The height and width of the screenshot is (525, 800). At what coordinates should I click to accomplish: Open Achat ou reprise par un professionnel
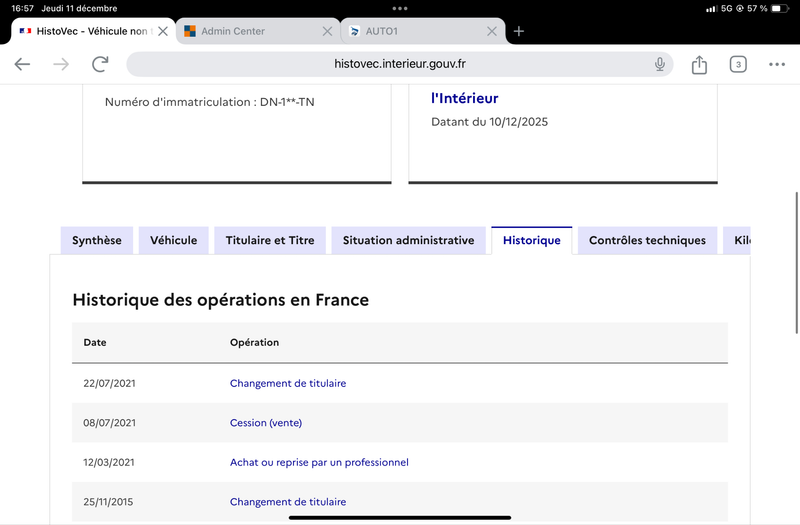click(319, 462)
